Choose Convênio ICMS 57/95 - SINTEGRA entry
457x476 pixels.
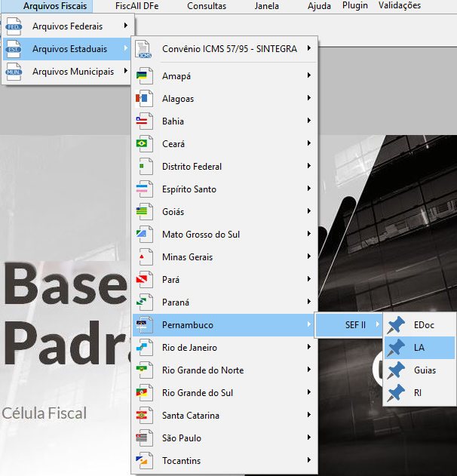[224, 49]
